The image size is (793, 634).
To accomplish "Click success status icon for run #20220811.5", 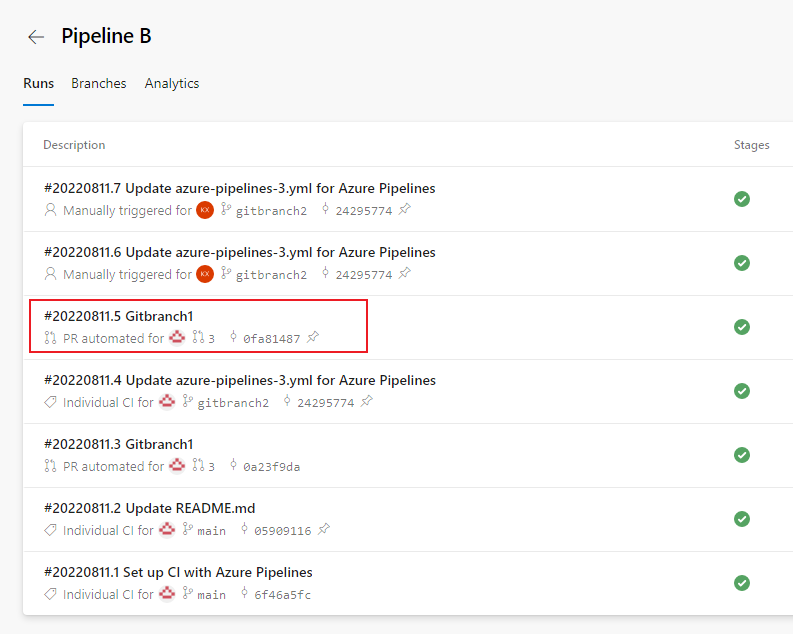I will point(742,327).
